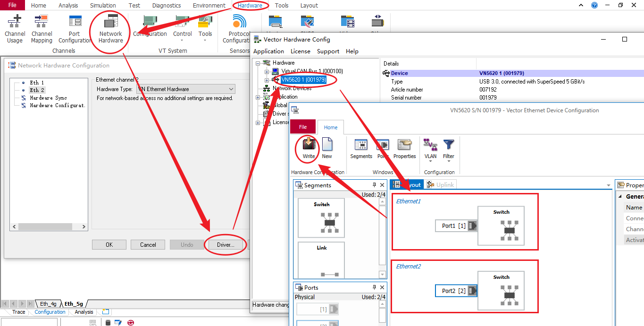This screenshot has height=326, width=644.
Task: Close the Ports panel
Action: [x=382, y=287]
